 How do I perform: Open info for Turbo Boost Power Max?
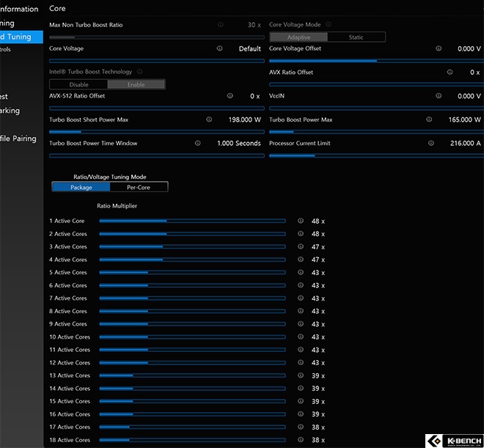point(429,120)
